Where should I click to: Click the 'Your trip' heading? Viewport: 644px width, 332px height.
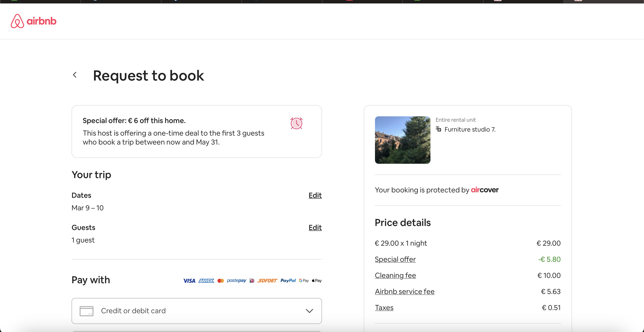pos(91,175)
